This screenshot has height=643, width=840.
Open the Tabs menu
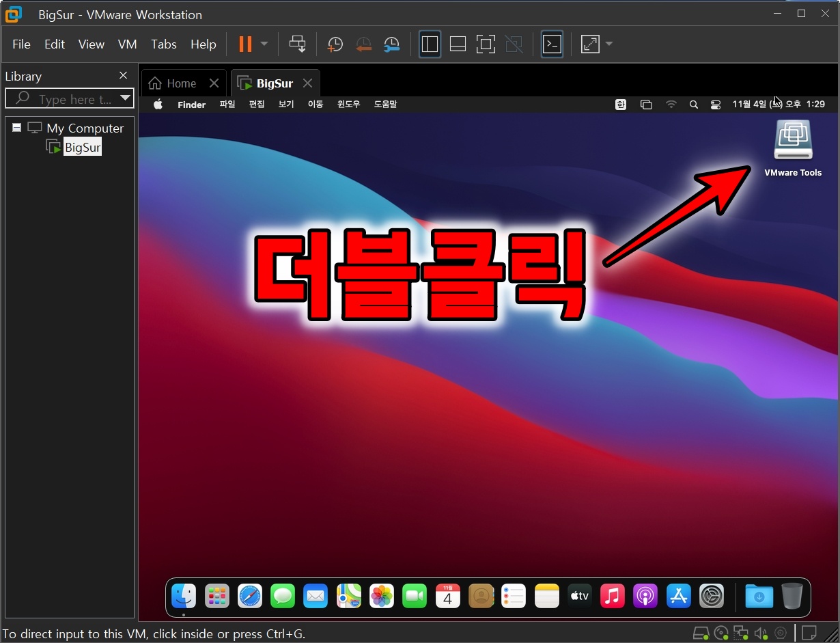[164, 44]
